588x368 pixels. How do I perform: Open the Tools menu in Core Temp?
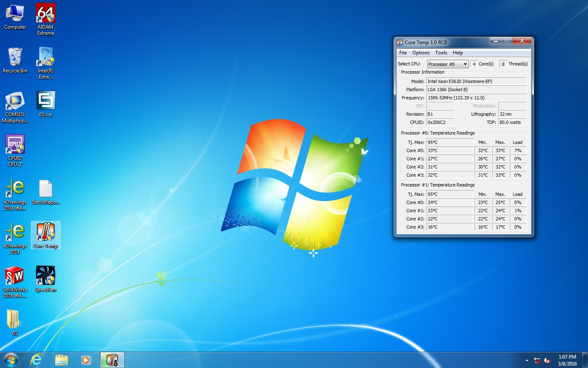pos(441,53)
